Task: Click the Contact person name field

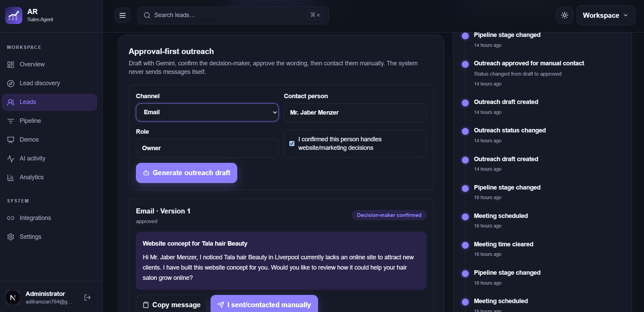Action: click(x=355, y=113)
